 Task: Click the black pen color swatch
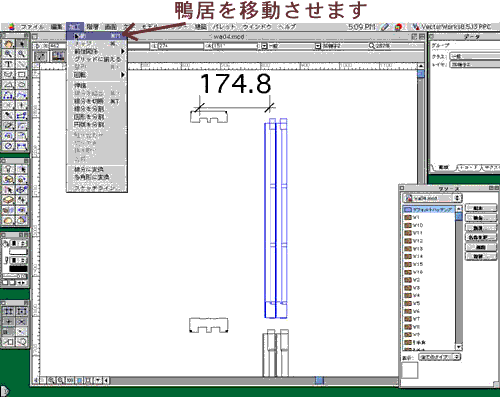(x=18, y=269)
